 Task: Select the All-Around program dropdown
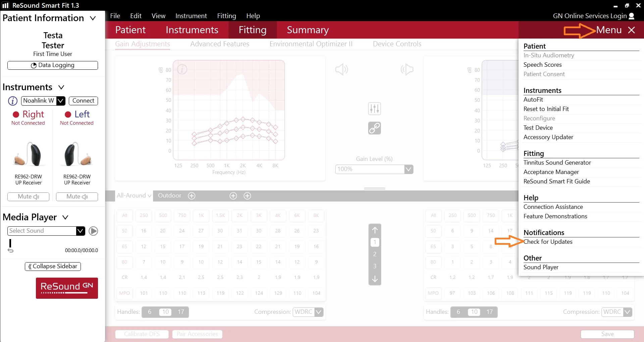tap(134, 195)
